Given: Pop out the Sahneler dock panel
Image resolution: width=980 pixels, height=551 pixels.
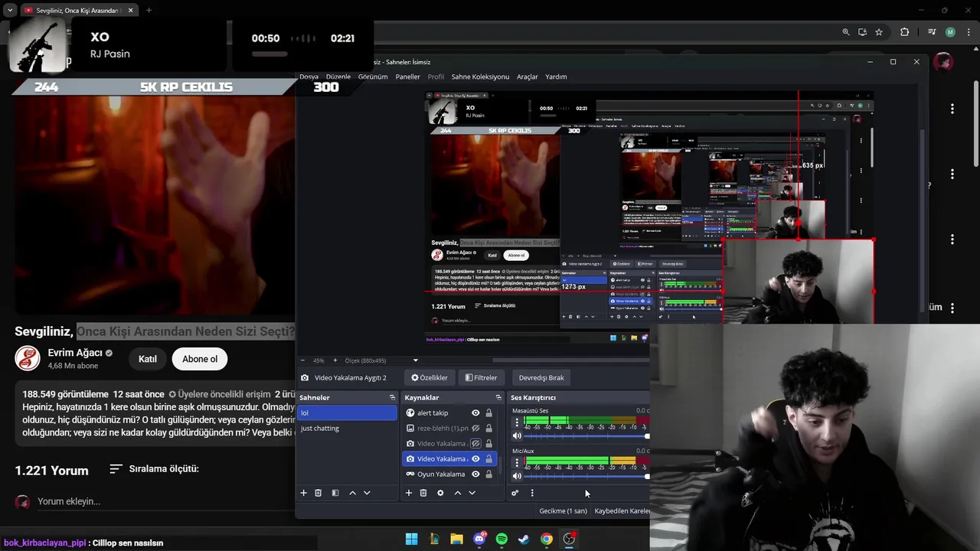Looking at the screenshot, I should (392, 397).
